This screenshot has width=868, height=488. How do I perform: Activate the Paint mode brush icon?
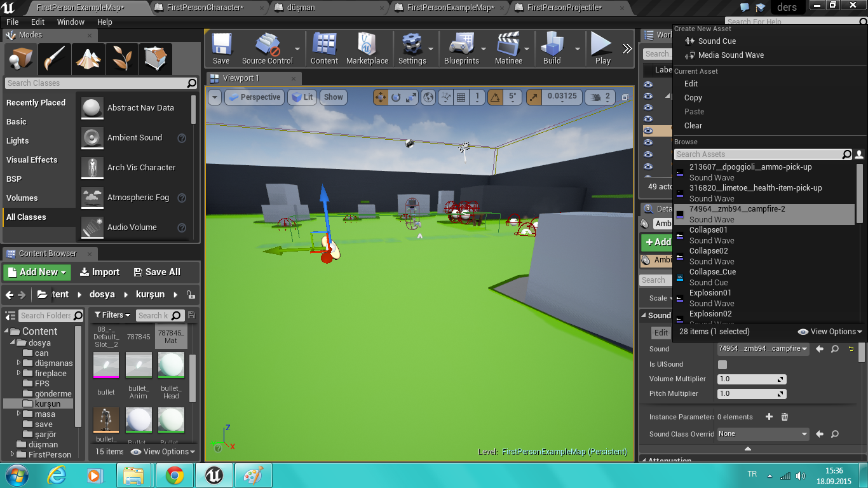54,59
